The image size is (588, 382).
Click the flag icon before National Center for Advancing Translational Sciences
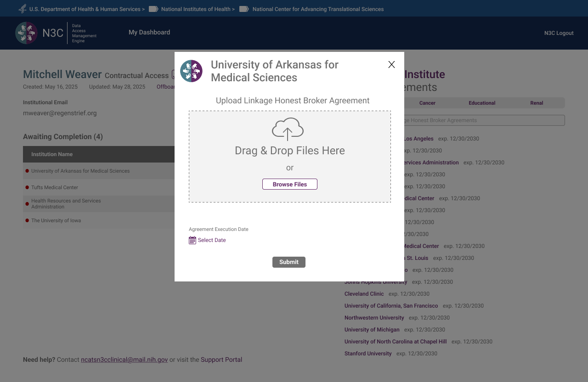(x=243, y=9)
